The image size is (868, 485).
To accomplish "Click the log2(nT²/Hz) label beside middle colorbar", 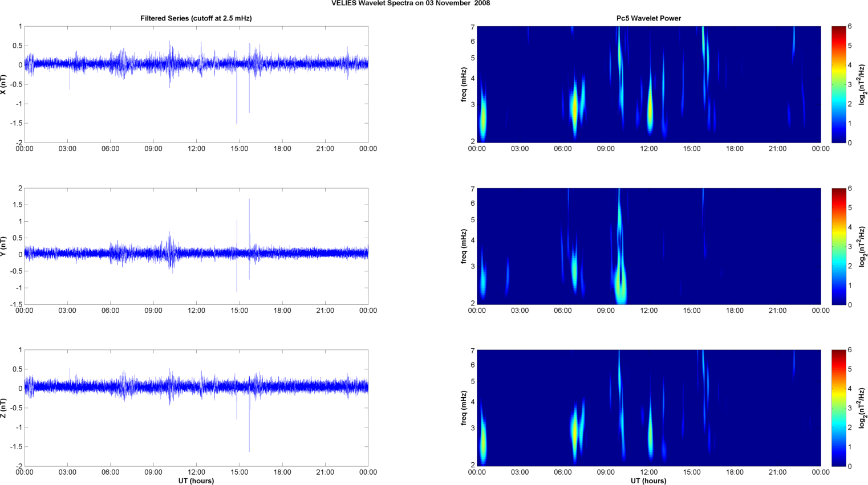I will (863, 246).
